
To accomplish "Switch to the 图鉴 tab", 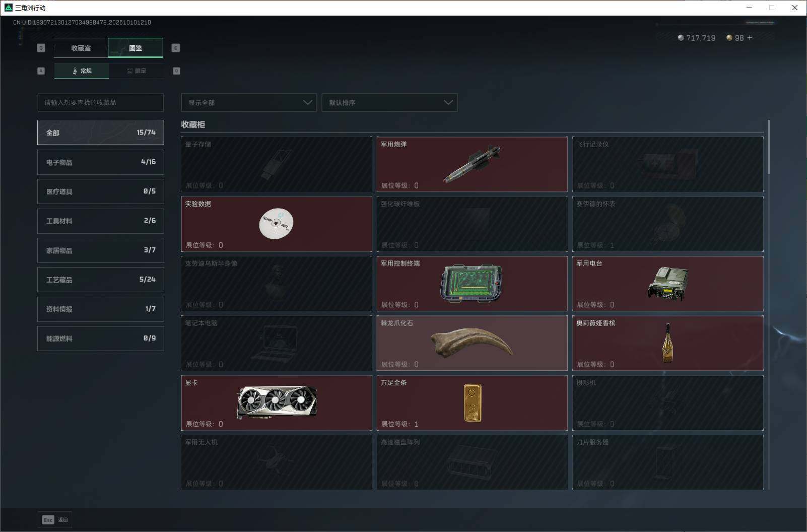I will click(x=136, y=48).
